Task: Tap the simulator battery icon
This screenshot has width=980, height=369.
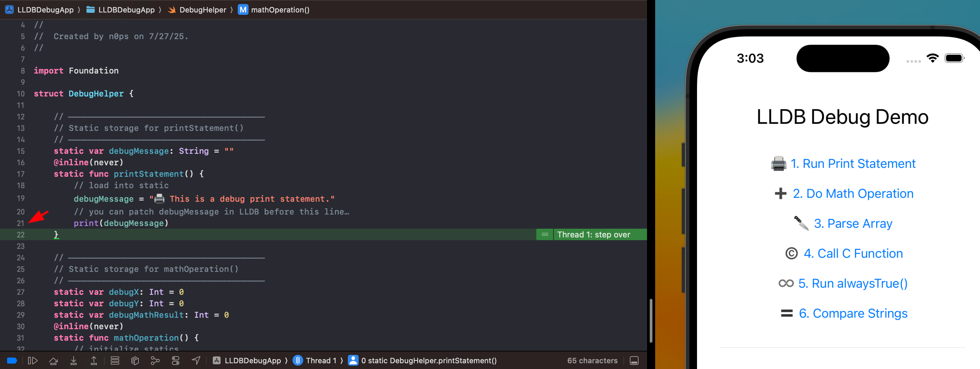Action: coord(955,58)
